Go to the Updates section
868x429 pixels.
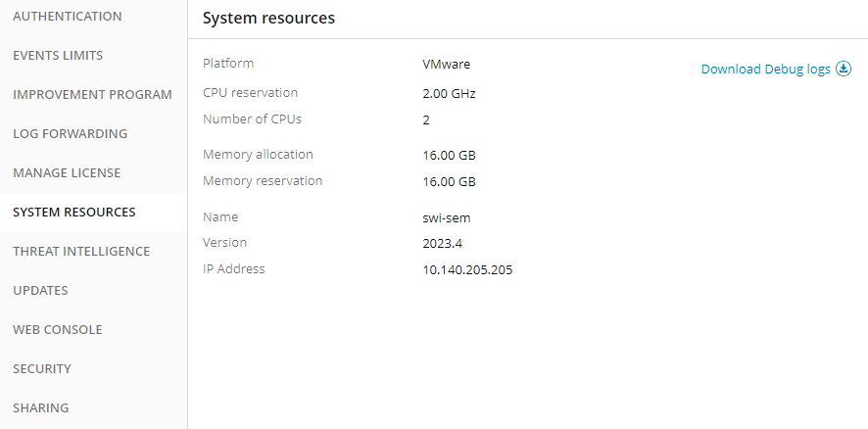coord(40,291)
